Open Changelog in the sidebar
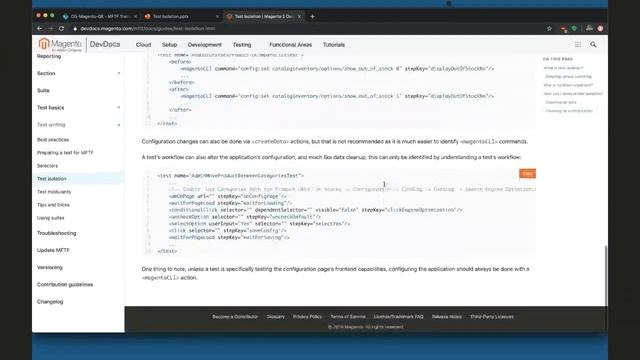Viewport: 640px width, 360px height. (x=50, y=302)
